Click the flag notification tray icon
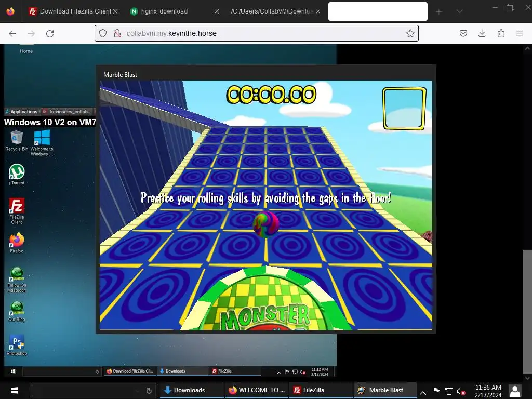This screenshot has height=399, width=532. pyautogui.click(x=436, y=391)
